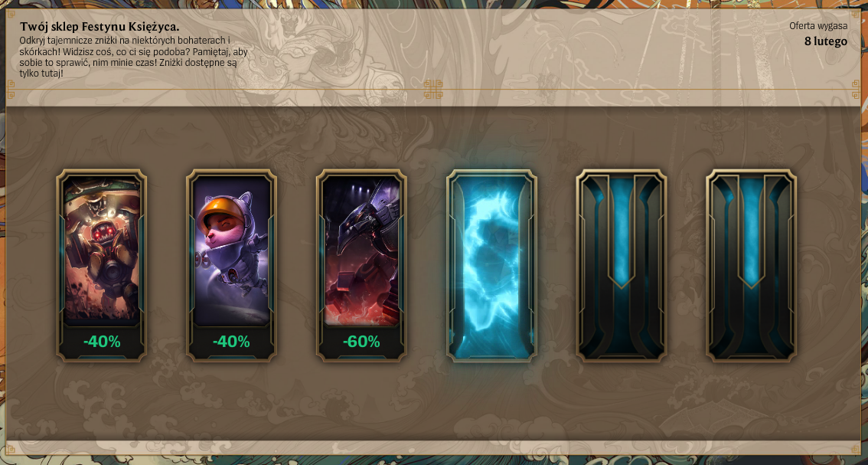Open the red-eyed gas mask skin card
This screenshot has width=868, height=465.
click(102, 248)
